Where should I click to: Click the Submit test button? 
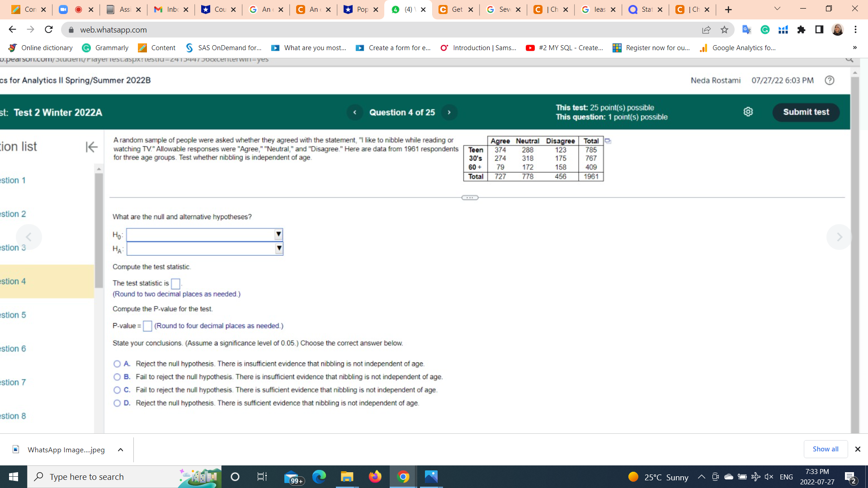click(806, 112)
